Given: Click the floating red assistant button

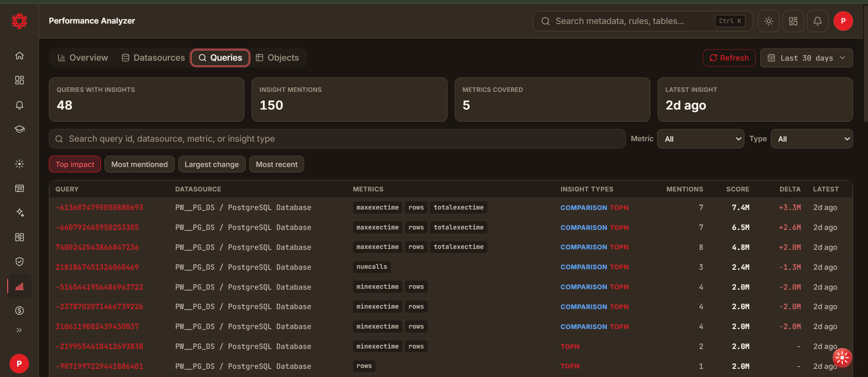Looking at the screenshot, I should click(842, 358).
